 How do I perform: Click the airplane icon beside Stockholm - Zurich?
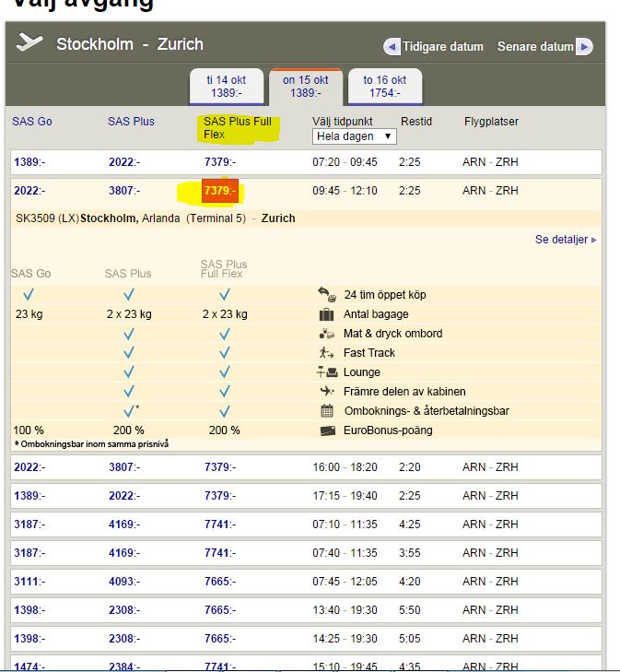click(x=29, y=43)
